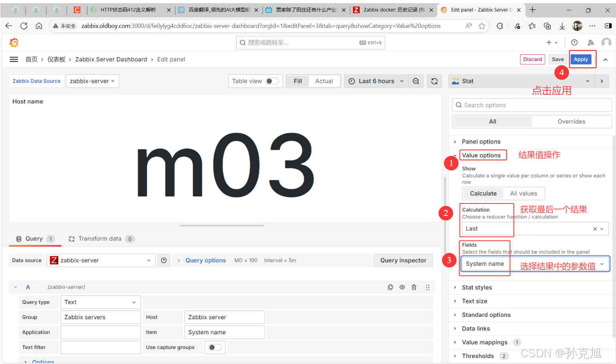
Task: Open the zabbix-server variable dropdown
Action: pos(92,81)
